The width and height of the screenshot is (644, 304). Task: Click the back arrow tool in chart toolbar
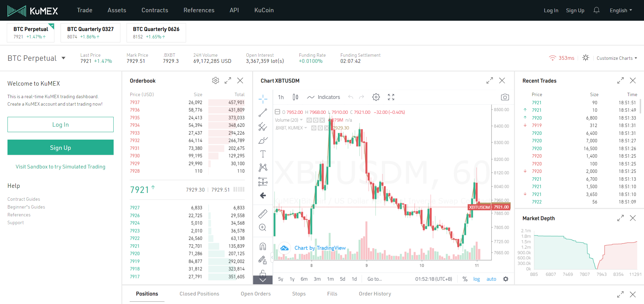coord(263,195)
